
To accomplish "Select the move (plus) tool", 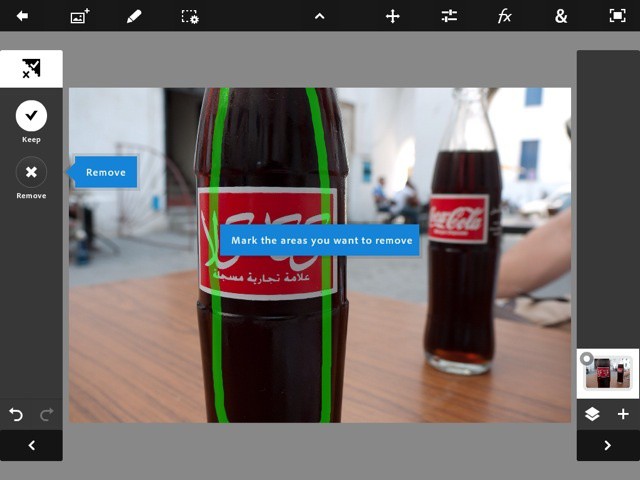I will point(393,16).
